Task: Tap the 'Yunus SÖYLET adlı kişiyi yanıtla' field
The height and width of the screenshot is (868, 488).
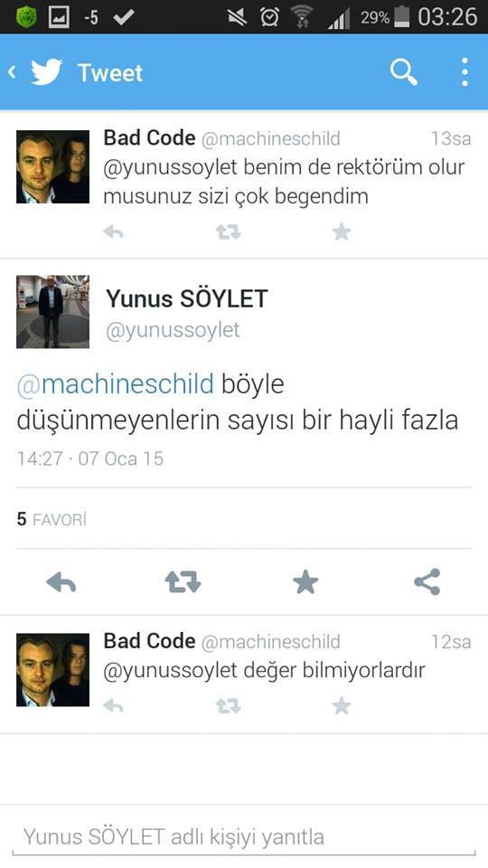Action: [243, 837]
